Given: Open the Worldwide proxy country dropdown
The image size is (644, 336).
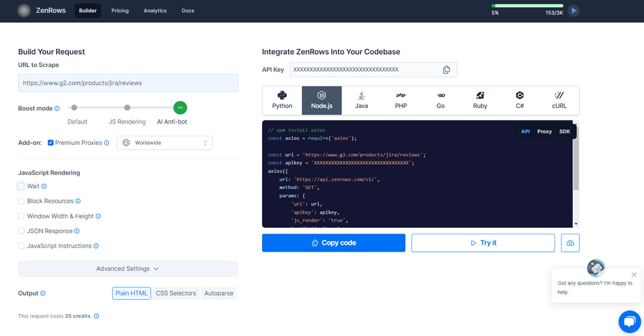Looking at the screenshot, I should click(165, 143).
